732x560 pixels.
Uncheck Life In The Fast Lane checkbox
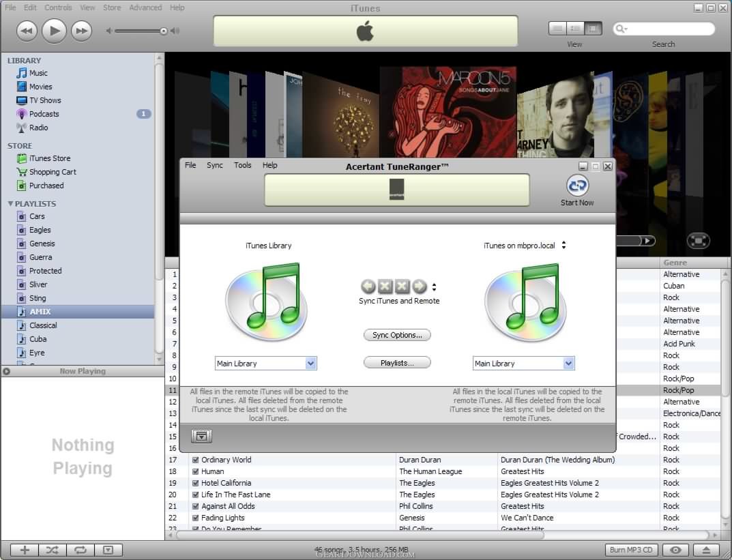(196, 495)
